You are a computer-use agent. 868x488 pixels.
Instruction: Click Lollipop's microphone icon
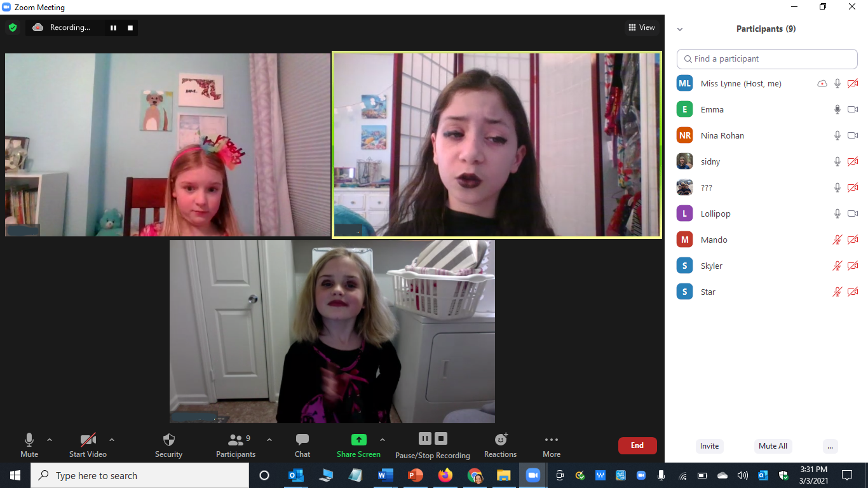837,213
